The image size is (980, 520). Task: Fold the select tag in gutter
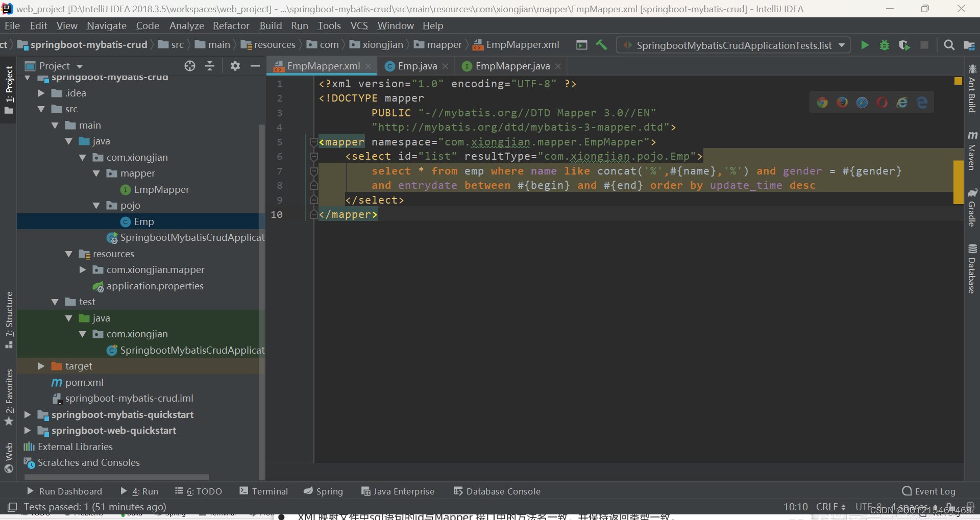pyautogui.click(x=314, y=157)
